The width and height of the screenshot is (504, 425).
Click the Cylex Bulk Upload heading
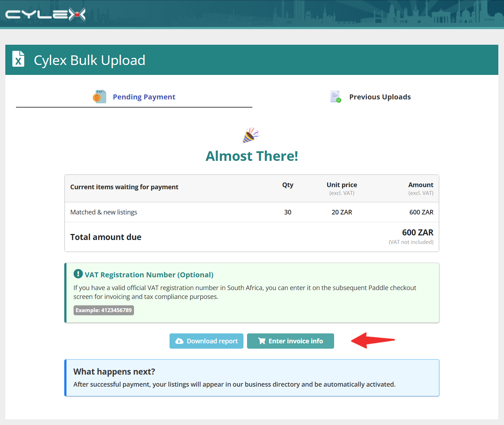[90, 60]
